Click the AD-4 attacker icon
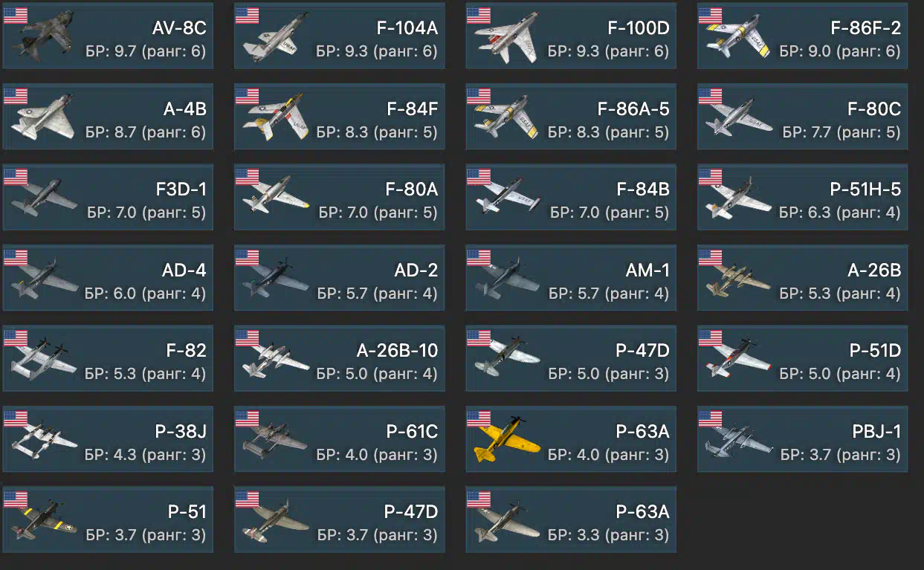 click(x=45, y=281)
